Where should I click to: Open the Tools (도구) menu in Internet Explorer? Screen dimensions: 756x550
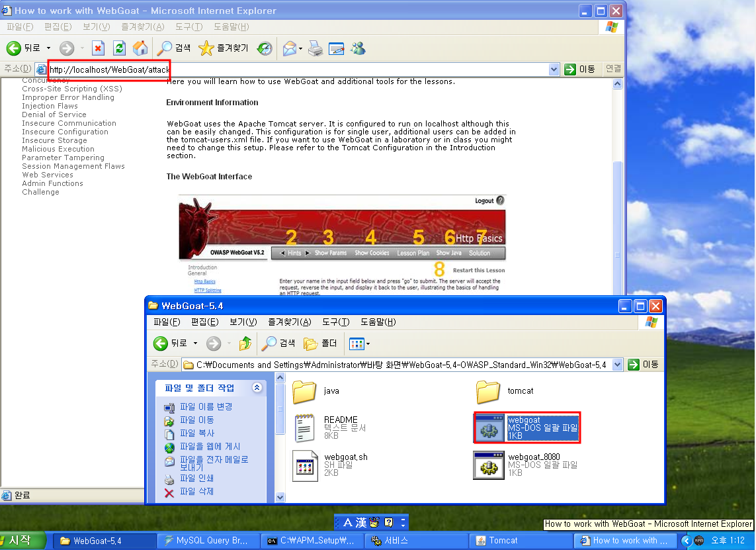point(189,26)
